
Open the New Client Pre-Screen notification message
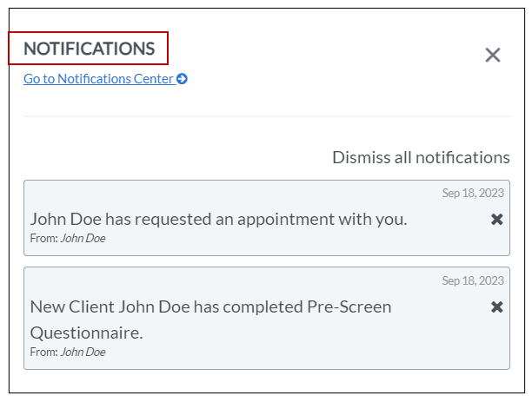point(210,306)
